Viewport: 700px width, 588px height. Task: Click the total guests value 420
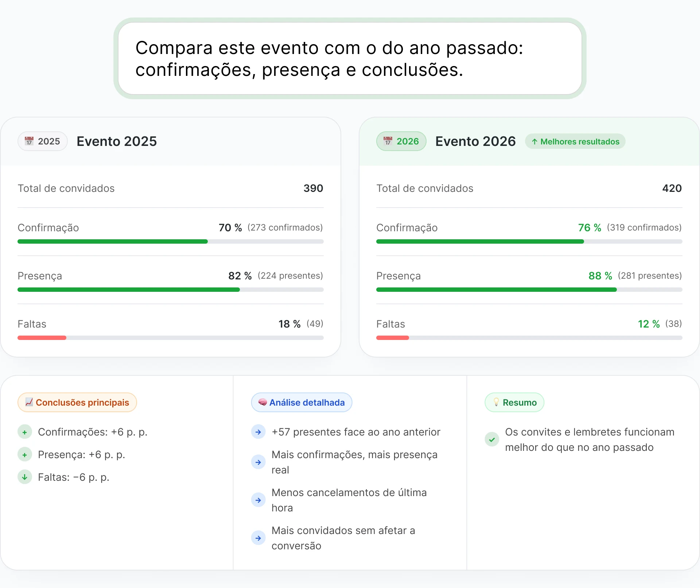(x=672, y=188)
